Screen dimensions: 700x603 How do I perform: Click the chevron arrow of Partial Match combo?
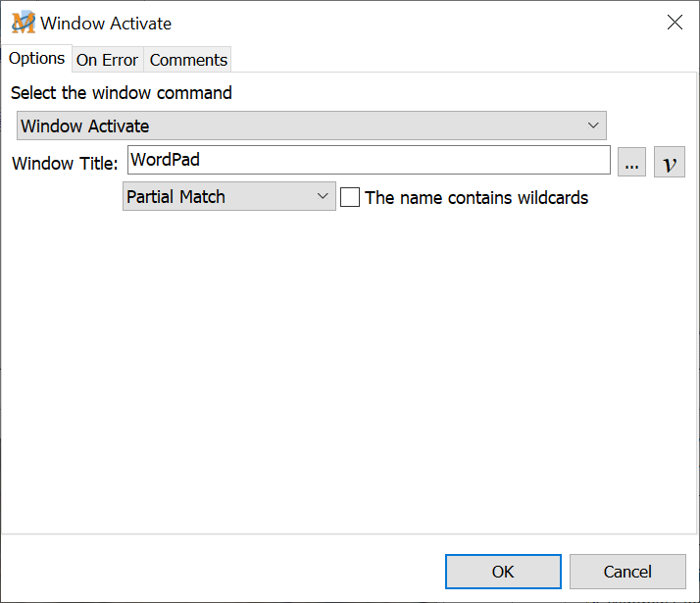323,197
